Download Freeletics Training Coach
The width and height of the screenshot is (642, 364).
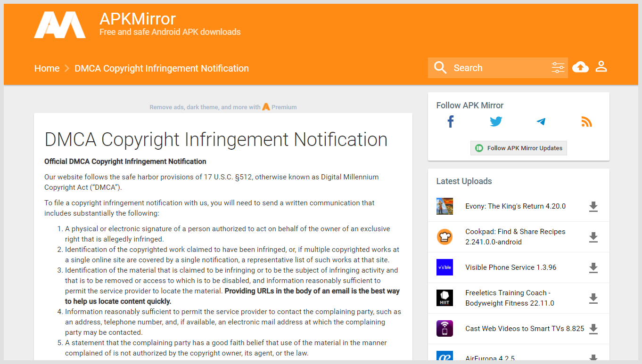coord(593,298)
